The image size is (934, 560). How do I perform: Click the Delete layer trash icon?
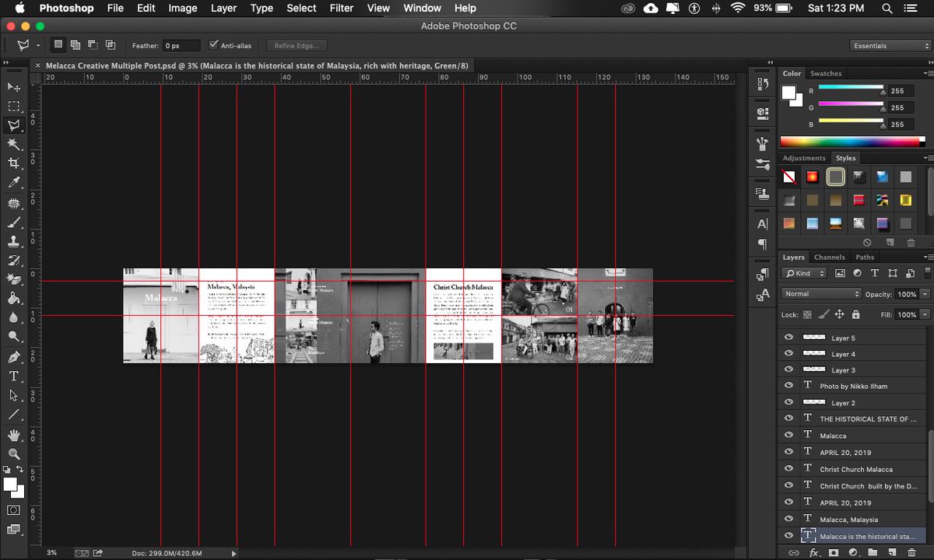pyautogui.click(x=911, y=552)
